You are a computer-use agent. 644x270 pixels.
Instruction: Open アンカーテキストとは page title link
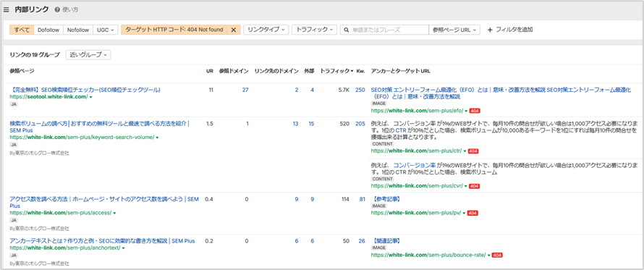click(x=102, y=241)
